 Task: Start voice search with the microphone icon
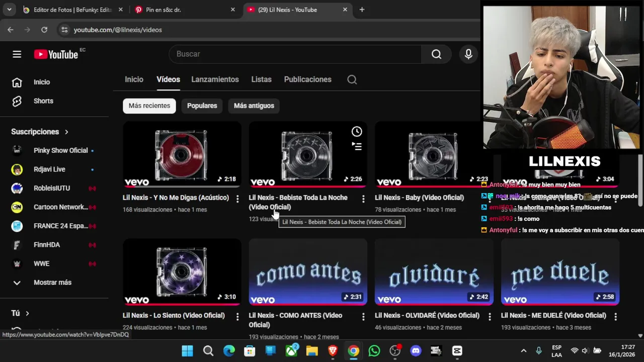click(x=468, y=54)
